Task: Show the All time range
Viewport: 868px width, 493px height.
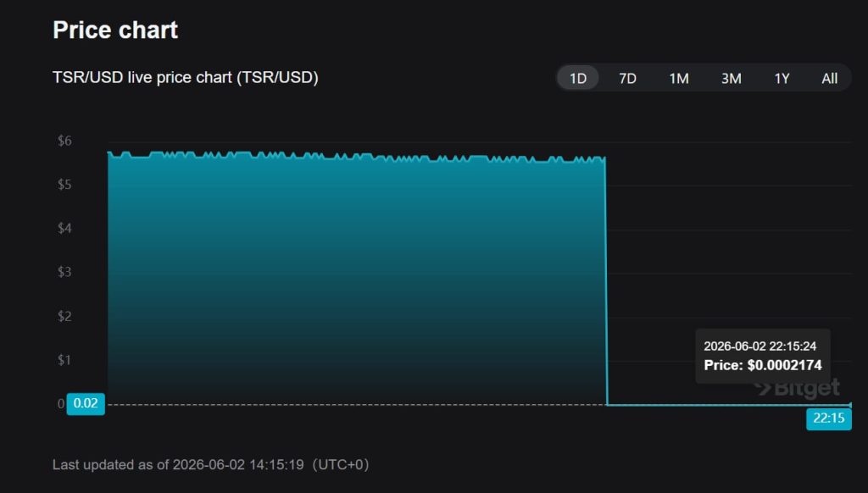Action: point(829,78)
